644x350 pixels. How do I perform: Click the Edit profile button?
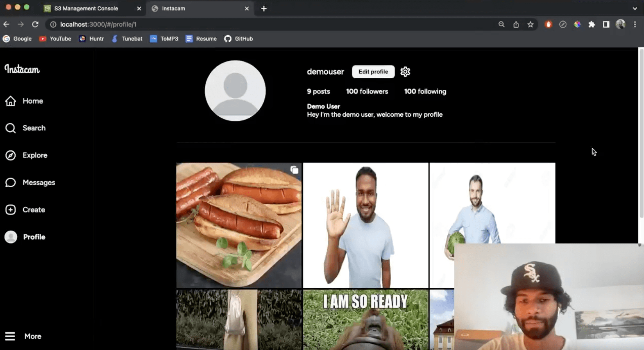(373, 72)
